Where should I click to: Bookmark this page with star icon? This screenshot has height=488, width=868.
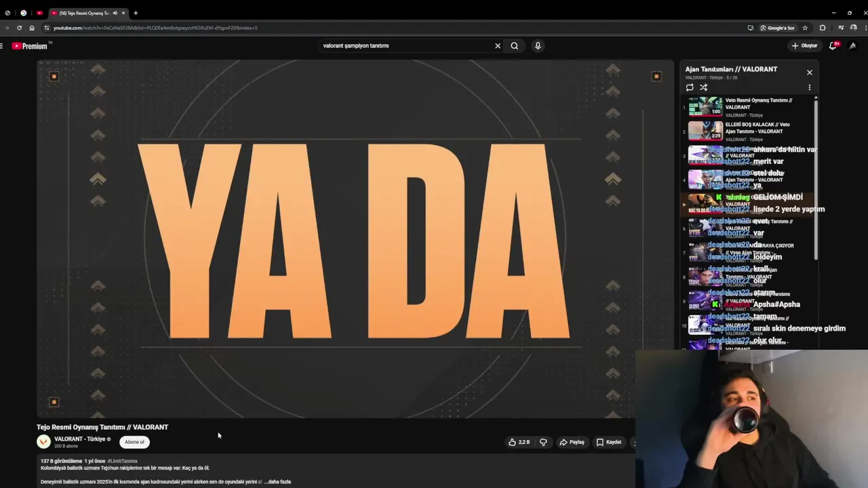point(805,28)
